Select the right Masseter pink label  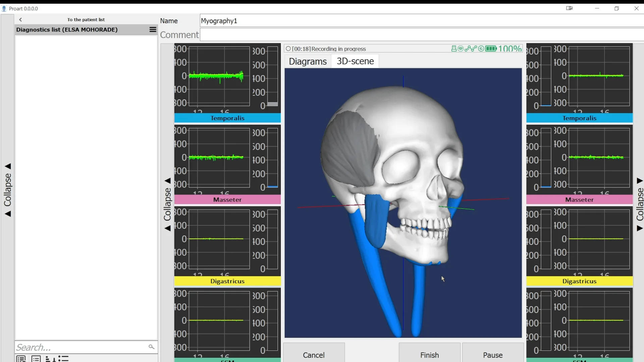(x=579, y=199)
